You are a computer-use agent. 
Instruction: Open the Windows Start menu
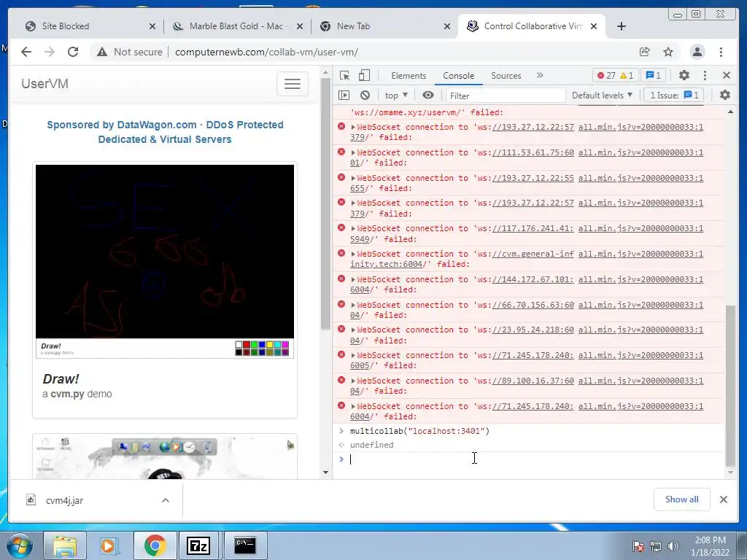coord(20,545)
